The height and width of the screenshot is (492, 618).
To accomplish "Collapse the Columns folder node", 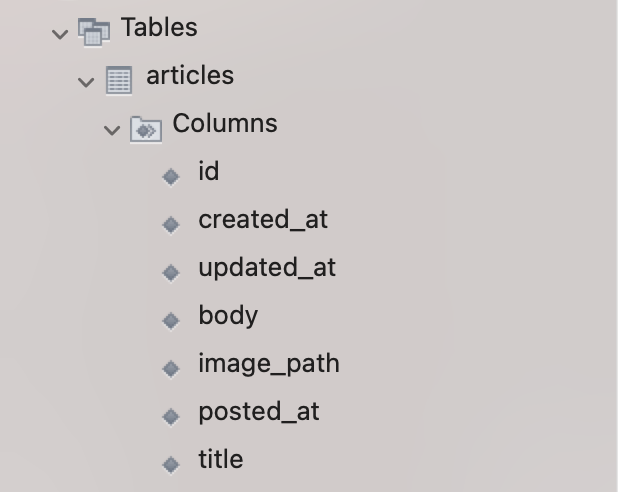I will 112,130.
